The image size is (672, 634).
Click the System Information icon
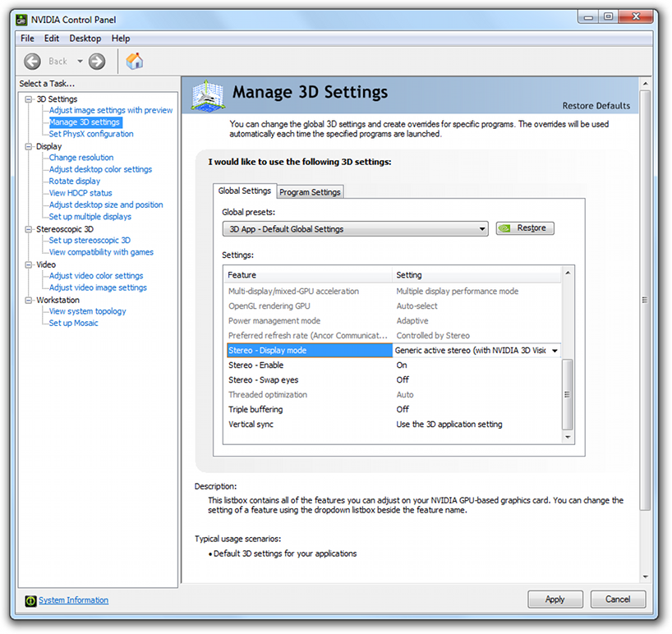pyautogui.click(x=30, y=600)
